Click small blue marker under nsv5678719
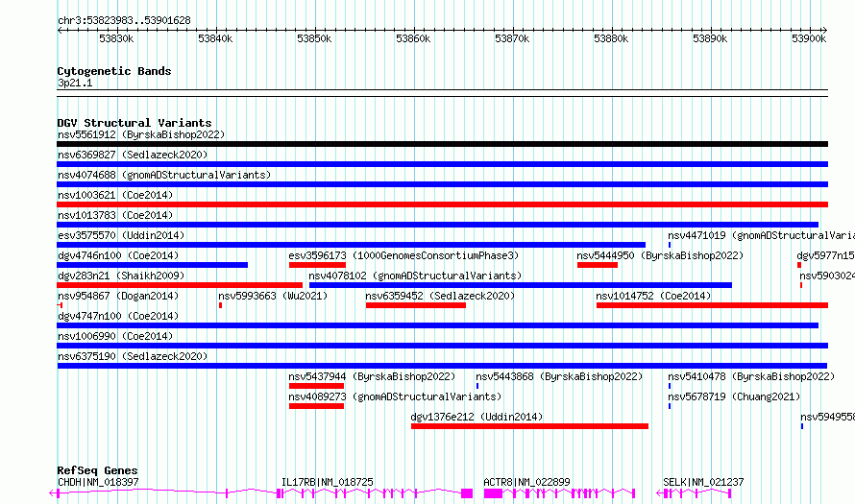Viewport: 855px width, 504px height. tap(670, 406)
